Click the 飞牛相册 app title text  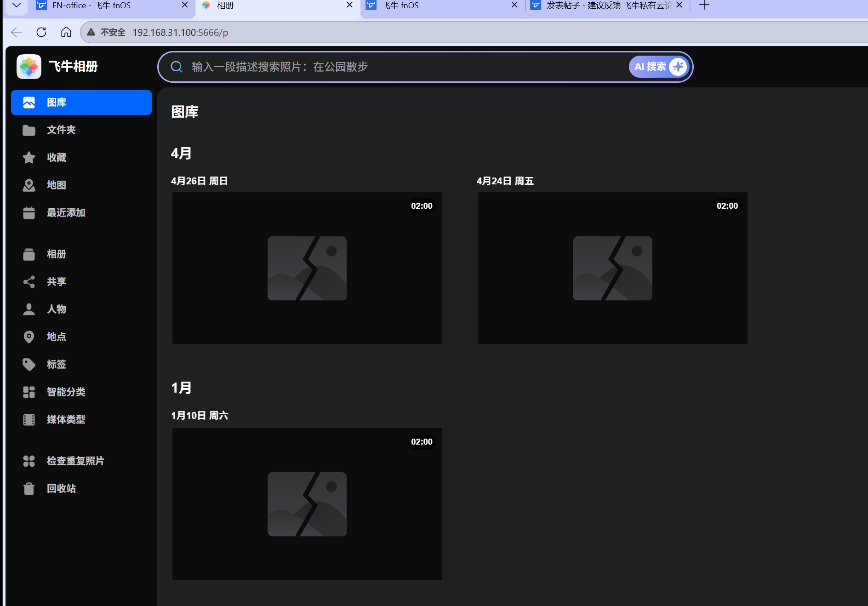(73, 67)
